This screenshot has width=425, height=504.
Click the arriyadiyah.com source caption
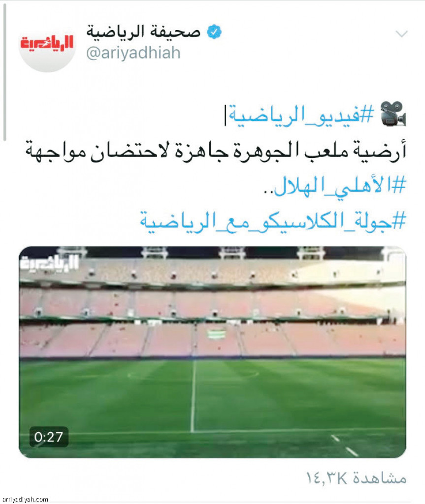coord(25,499)
